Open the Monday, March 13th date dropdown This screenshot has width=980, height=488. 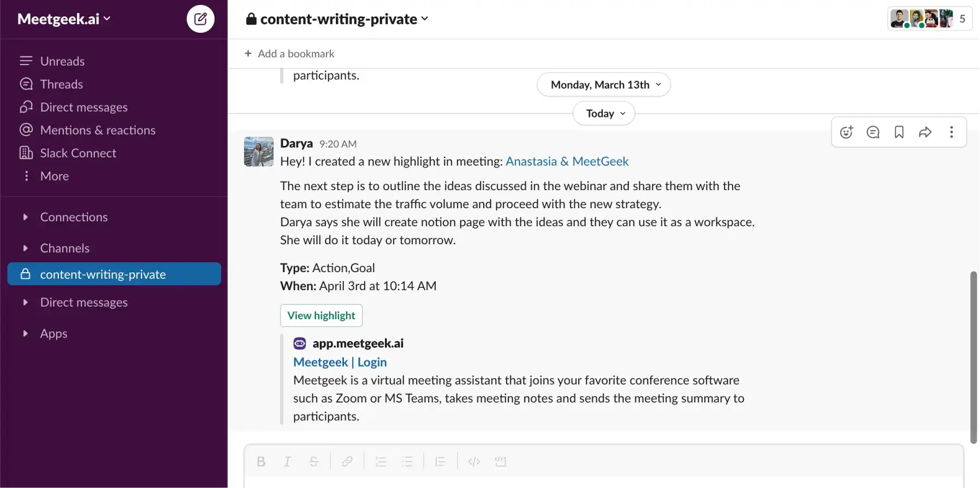(x=603, y=84)
